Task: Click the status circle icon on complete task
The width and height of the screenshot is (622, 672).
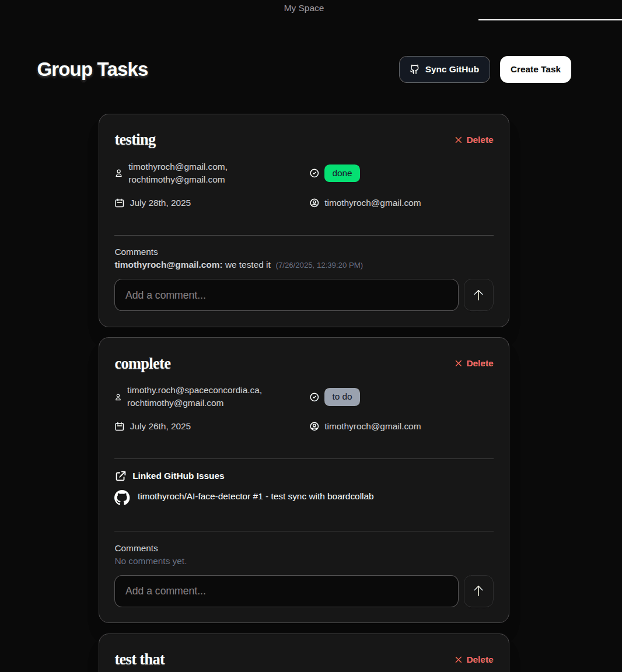Action: pyautogui.click(x=315, y=397)
